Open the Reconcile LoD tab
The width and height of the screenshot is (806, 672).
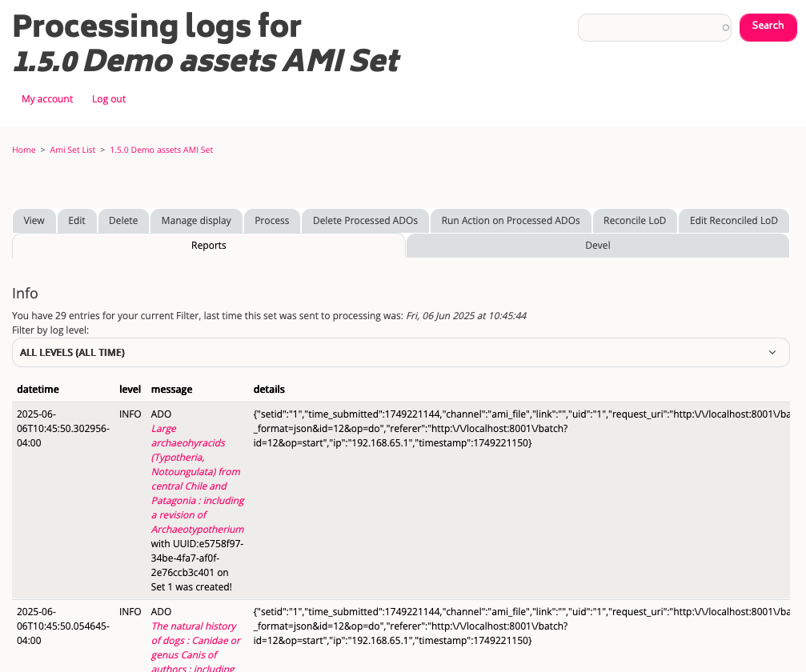(635, 221)
